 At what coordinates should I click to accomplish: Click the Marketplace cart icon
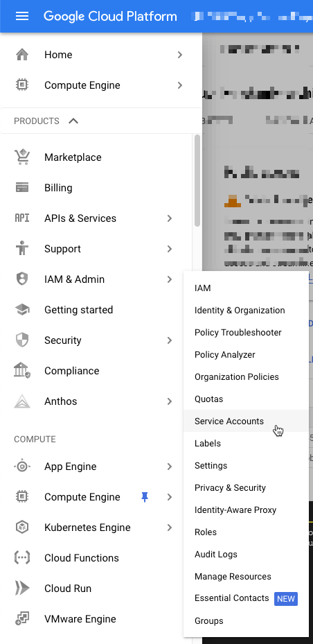21,157
